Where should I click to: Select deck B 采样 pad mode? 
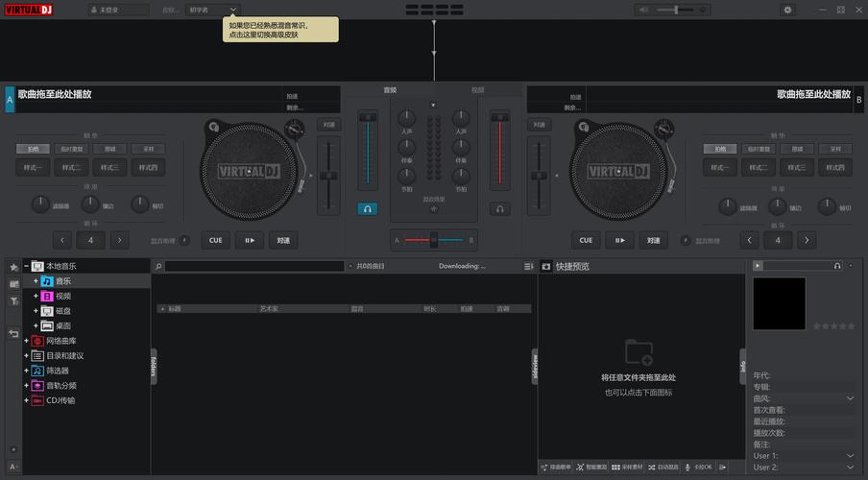[x=835, y=149]
